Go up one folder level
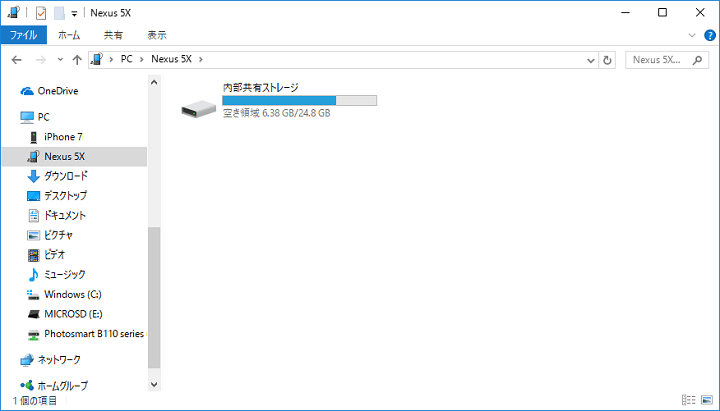Viewport: 720px width, 411px height. [x=77, y=60]
